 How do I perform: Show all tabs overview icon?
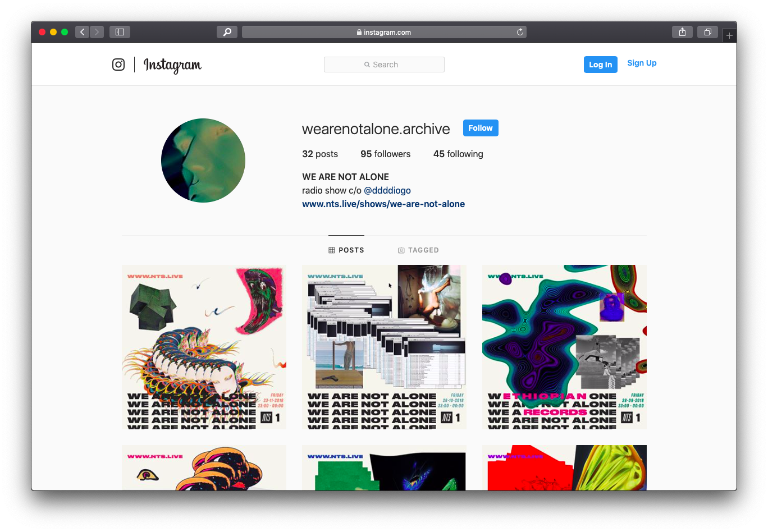tap(707, 32)
